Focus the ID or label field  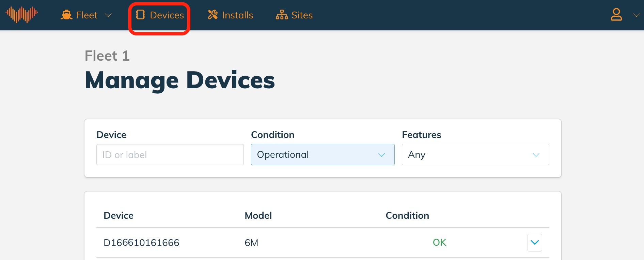(170, 155)
